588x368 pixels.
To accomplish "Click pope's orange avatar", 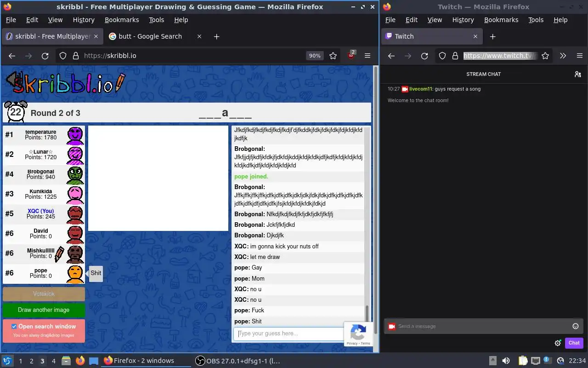I will click(x=75, y=274).
